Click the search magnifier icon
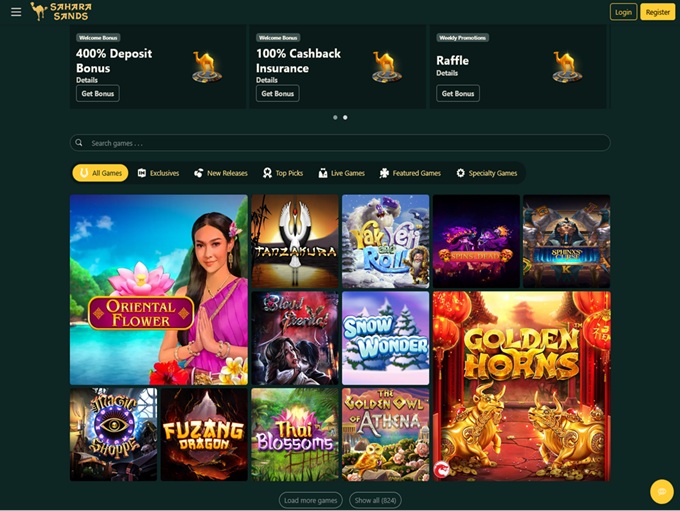The image size is (680, 511). click(x=79, y=143)
